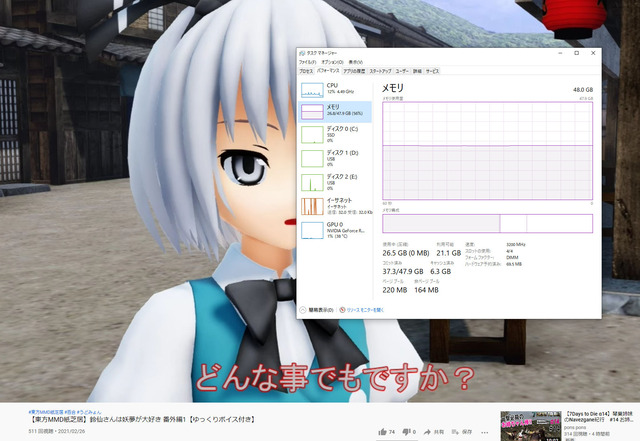This screenshot has width=640, height=441.
Task: Click the #東方MMD紙芝居 hashtag link
Action: pyautogui.click(x=46, y=412)
